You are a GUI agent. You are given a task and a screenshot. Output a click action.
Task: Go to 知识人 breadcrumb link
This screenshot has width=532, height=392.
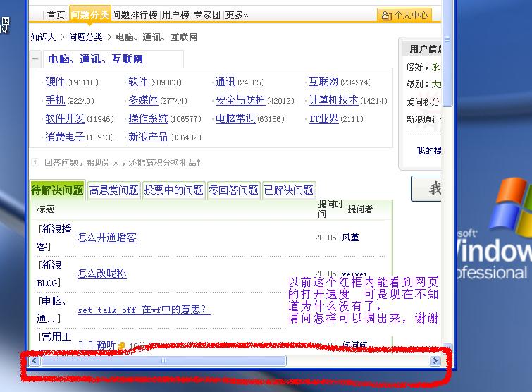tap(43, 37)
